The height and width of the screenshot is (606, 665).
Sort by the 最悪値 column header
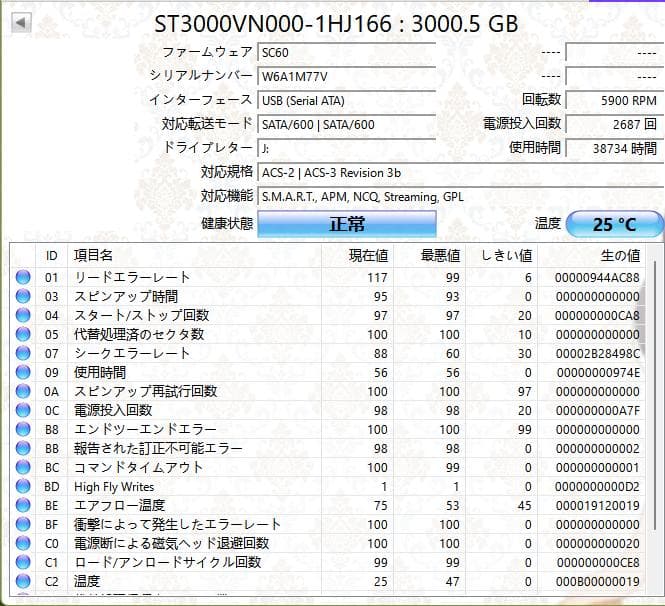pos(430,256)
